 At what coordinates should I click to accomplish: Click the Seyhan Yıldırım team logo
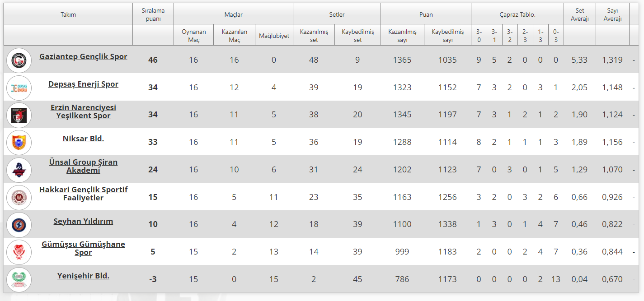click(19, 225)
